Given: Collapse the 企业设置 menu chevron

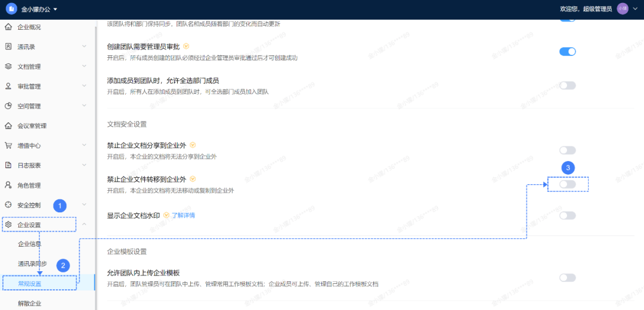Looking at the screenshot, I should point(84,224).
